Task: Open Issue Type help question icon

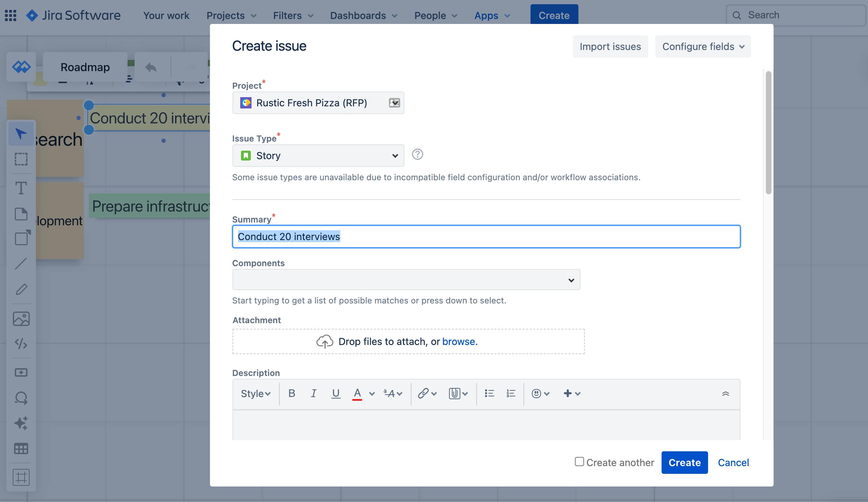Action: click(x=417, y=154)
